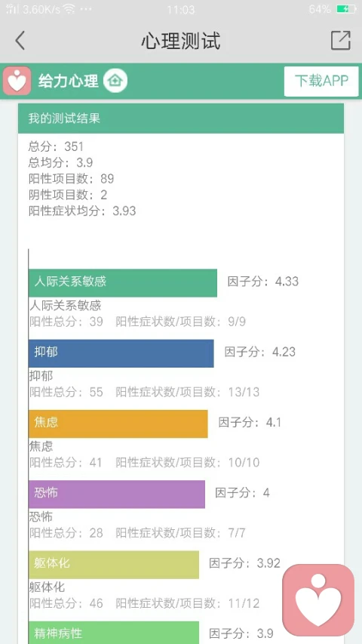Open the 给力心理 brand title link
362x644 pixels.
69,81
